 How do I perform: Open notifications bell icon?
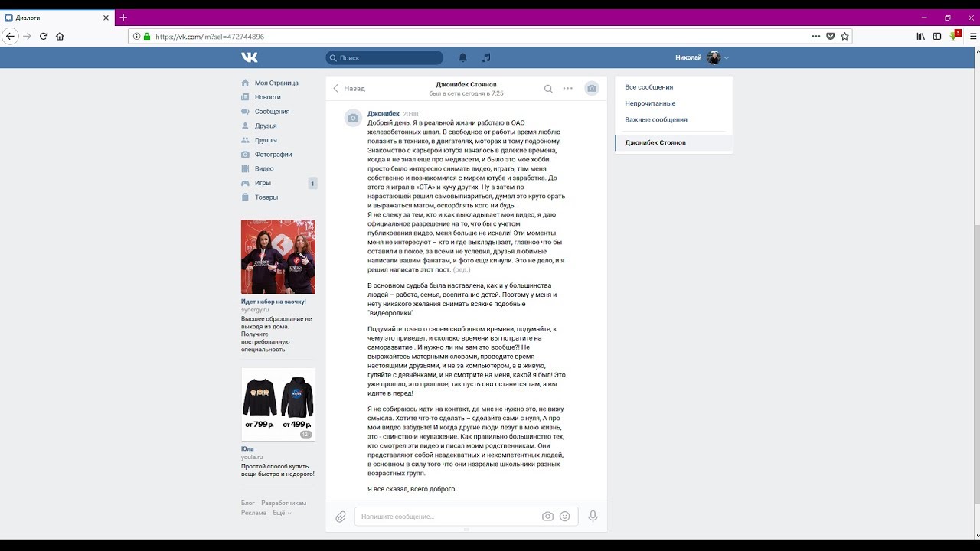pyautogui.click(x=462, y=57)
